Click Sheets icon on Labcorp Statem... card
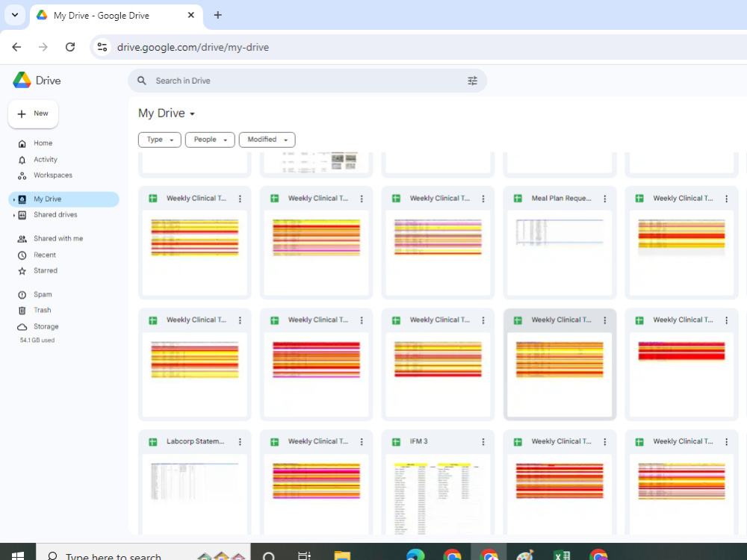Viewport: 747px width, 560px height. pyautogui.click(x=153, y=442)
